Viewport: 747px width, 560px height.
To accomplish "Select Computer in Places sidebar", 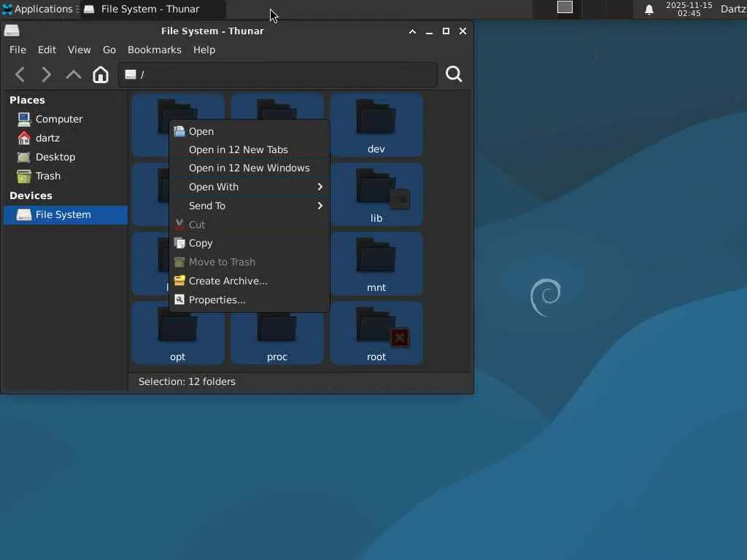I will click(x=58, y=119).
